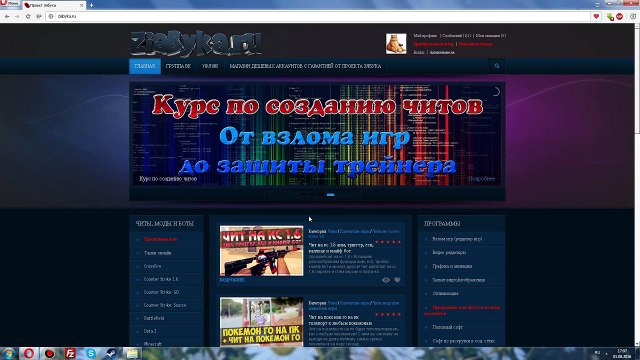
Task: Click the red adblock extension icon
Action: 620,16
